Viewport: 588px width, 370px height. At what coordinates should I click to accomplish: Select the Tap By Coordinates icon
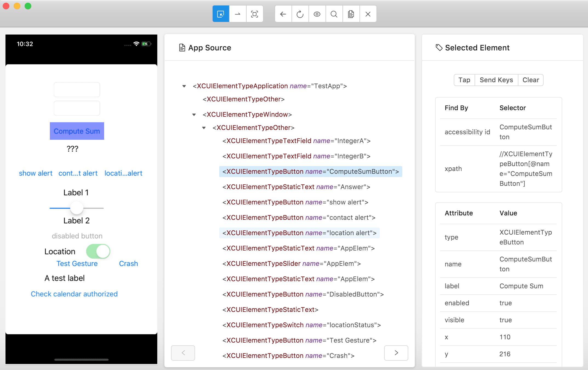click(255, 14)
